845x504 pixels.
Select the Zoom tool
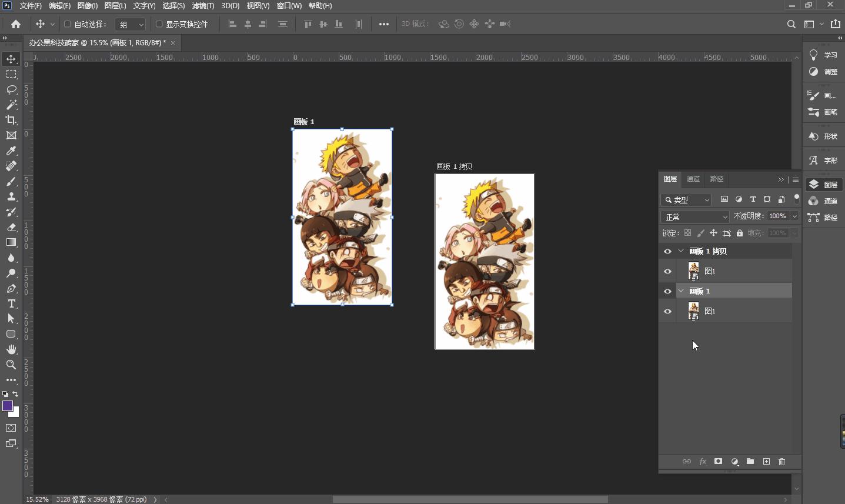tap(11, 365)
